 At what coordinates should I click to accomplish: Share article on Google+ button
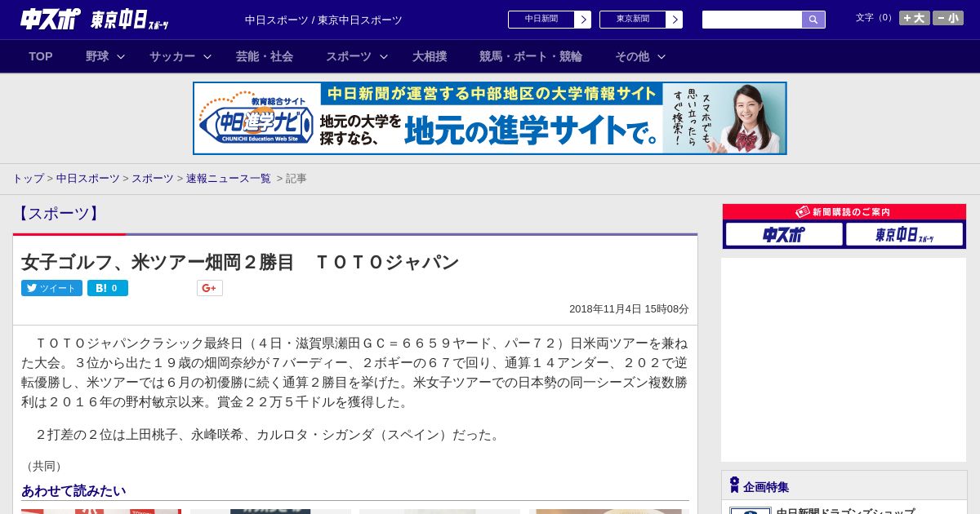click(x=210, y=288)
